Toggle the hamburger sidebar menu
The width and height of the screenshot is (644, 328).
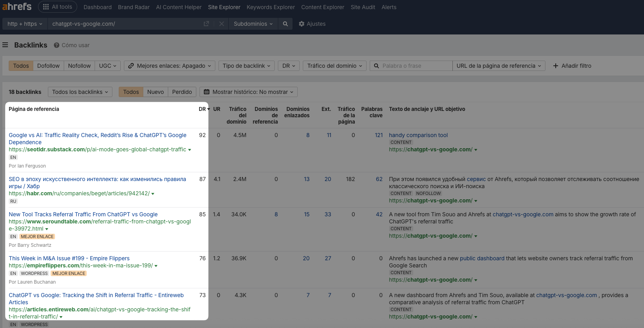5,45
